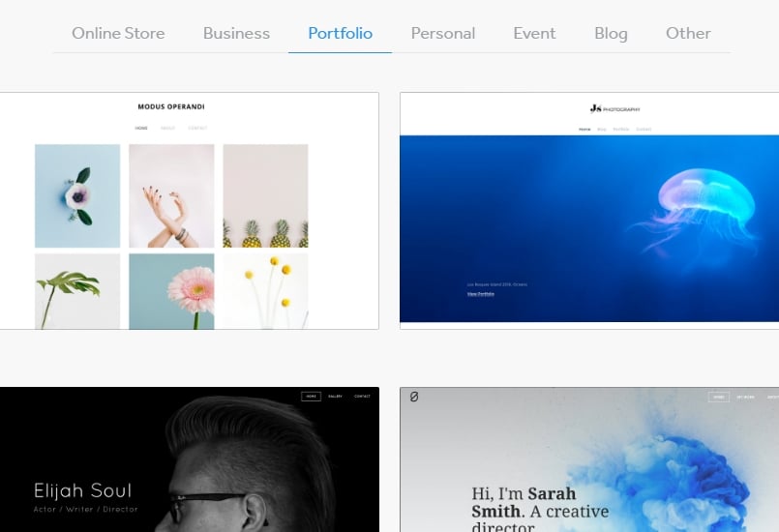Choose the Modus Operandi theme title

[171, 106]
